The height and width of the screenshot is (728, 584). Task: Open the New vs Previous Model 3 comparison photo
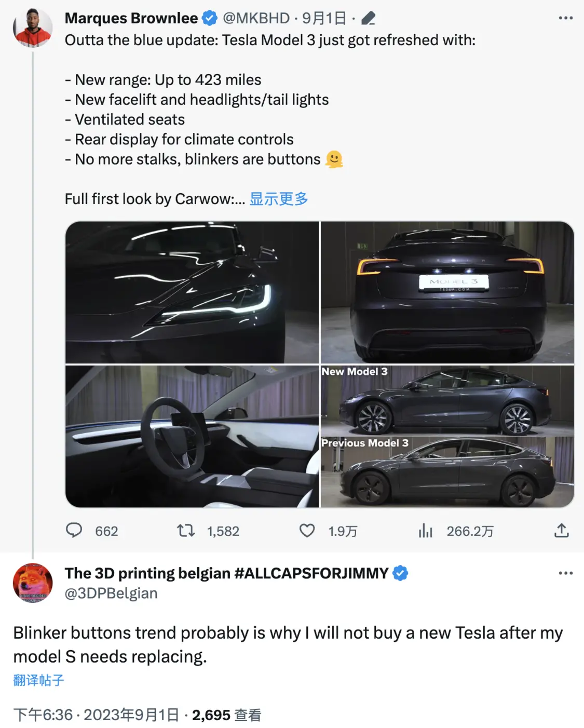click(x=447, y=436)
